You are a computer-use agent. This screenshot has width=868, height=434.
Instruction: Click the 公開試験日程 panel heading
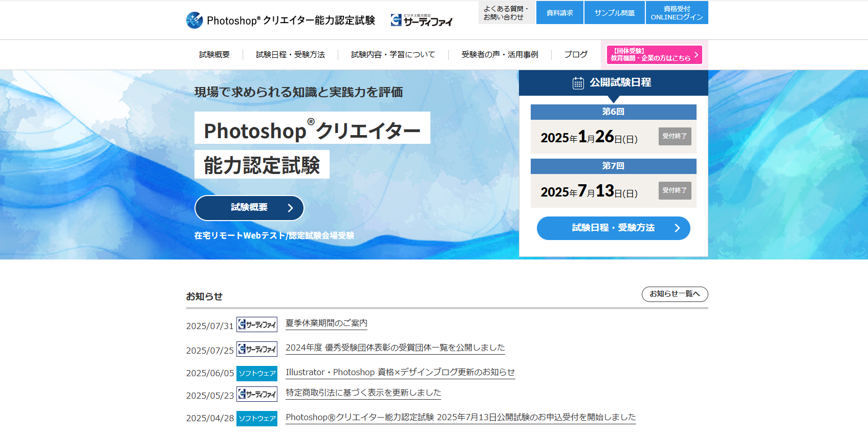click(x=620, y=82)
